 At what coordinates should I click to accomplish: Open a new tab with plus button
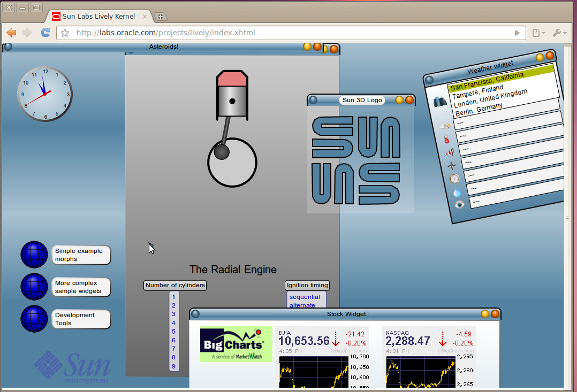pos(161,17)
